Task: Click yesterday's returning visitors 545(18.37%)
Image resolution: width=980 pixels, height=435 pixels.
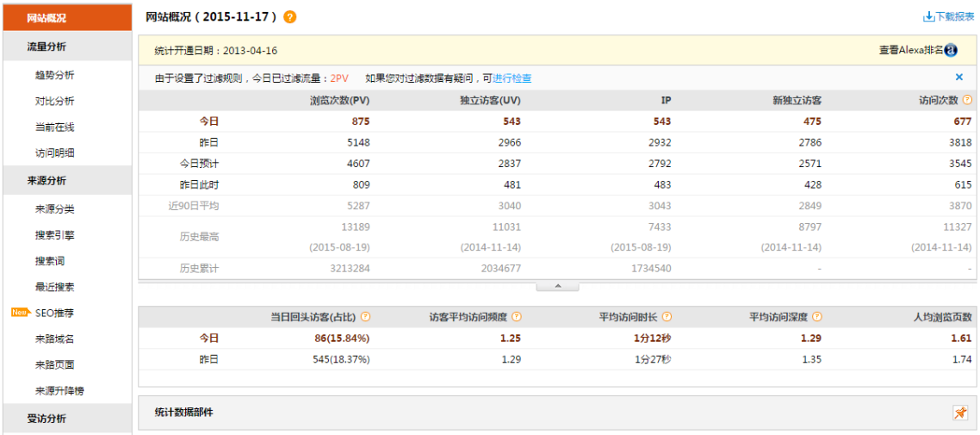Action: (341, 359)
